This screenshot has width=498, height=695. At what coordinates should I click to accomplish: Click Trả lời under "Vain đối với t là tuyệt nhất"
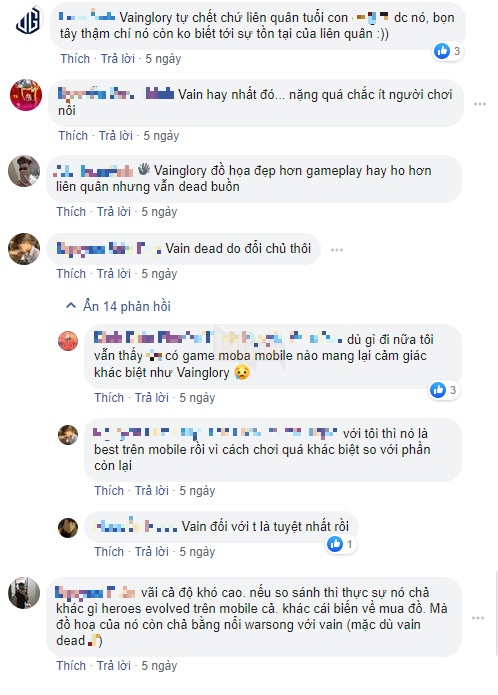[152, 551]
